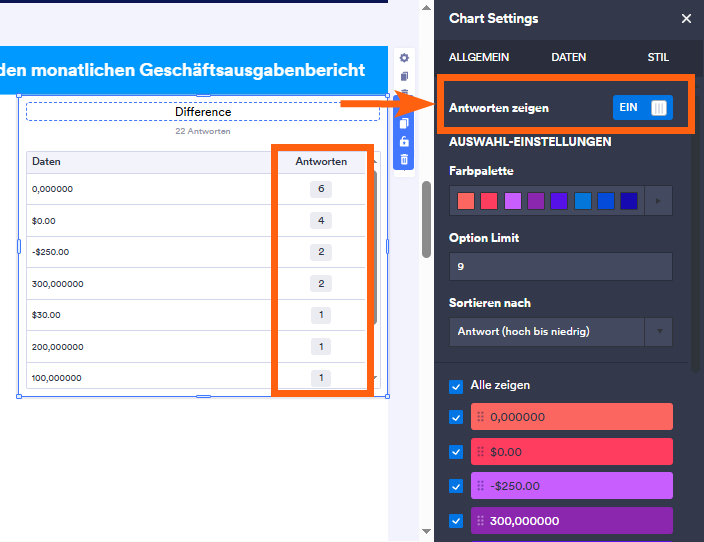Uncheck the 0,000000 option checkbox

coord(456,417)
